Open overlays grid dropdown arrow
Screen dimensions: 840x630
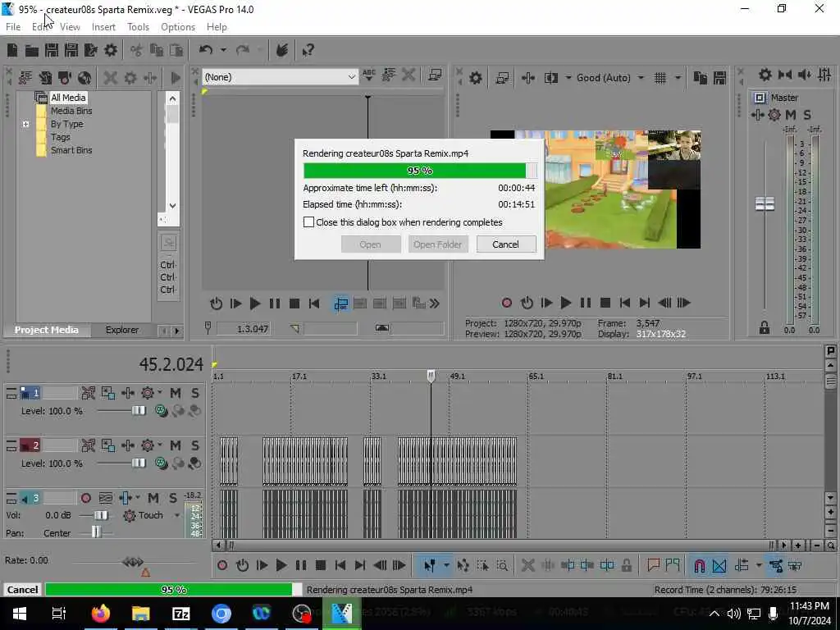(x=678, y=78)
